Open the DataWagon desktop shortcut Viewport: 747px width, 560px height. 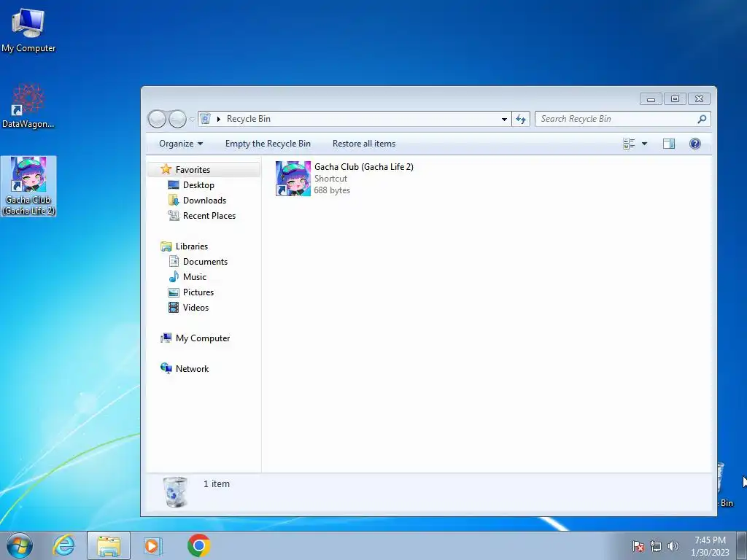click(28, 106)
